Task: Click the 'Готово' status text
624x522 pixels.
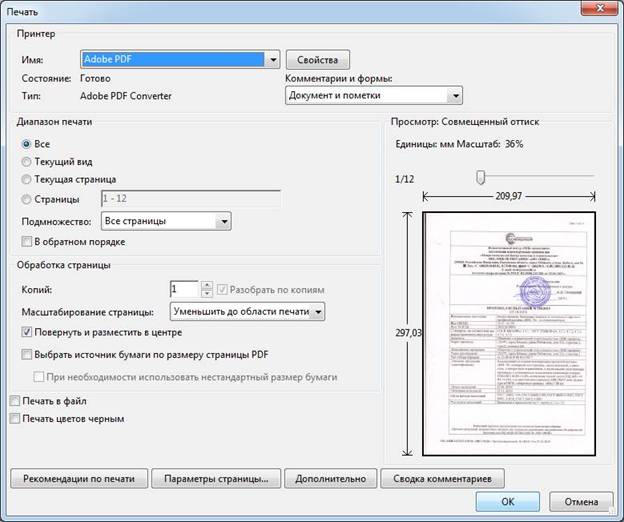Action: click(x=95, y=78)
